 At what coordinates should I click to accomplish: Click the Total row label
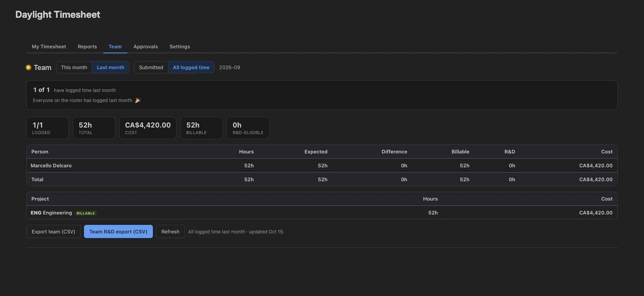click(x=37, y=179)
